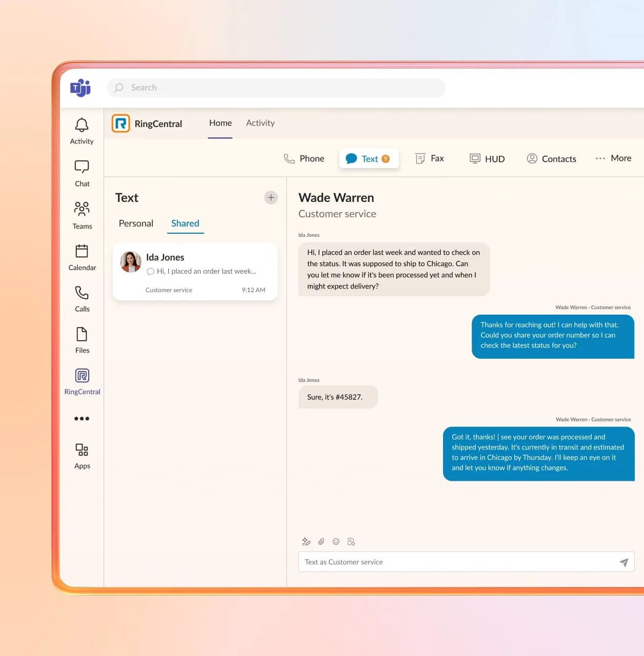Open the Phone section

(304, 158)
